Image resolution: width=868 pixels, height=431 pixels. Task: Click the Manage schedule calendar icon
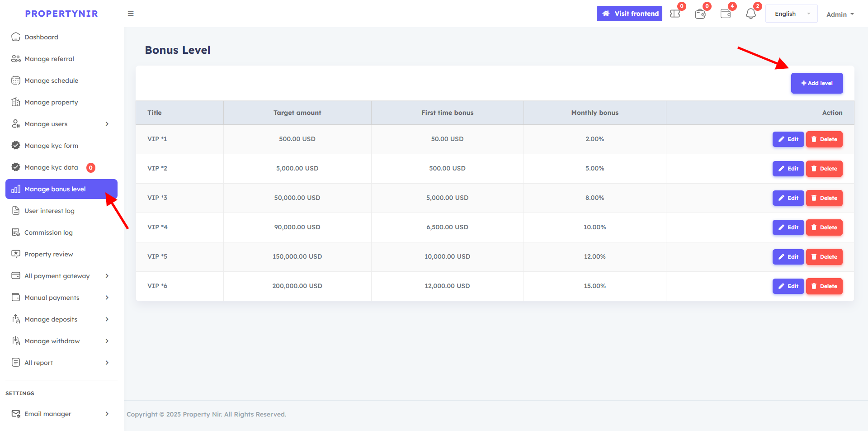16,81
